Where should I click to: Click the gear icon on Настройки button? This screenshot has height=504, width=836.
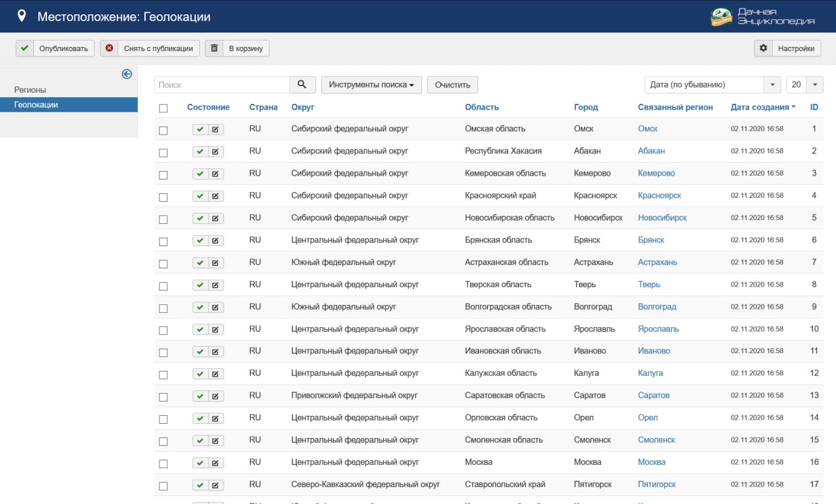(764, 48)
